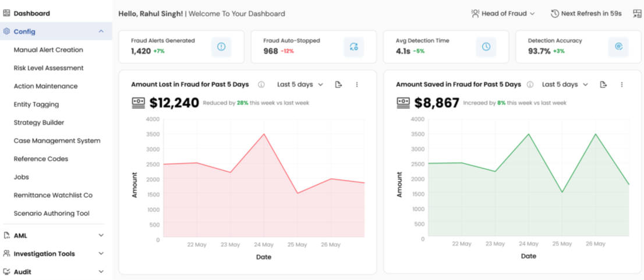Click the Detection Accuracy target icon
Viewport: 644px width, 280px height.
point(618,47)
